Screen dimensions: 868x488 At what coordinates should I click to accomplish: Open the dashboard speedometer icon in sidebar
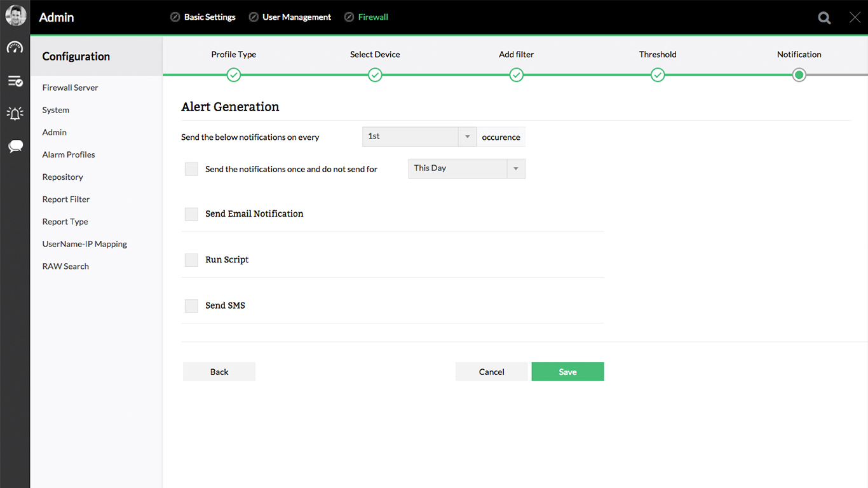coord(15,48)
